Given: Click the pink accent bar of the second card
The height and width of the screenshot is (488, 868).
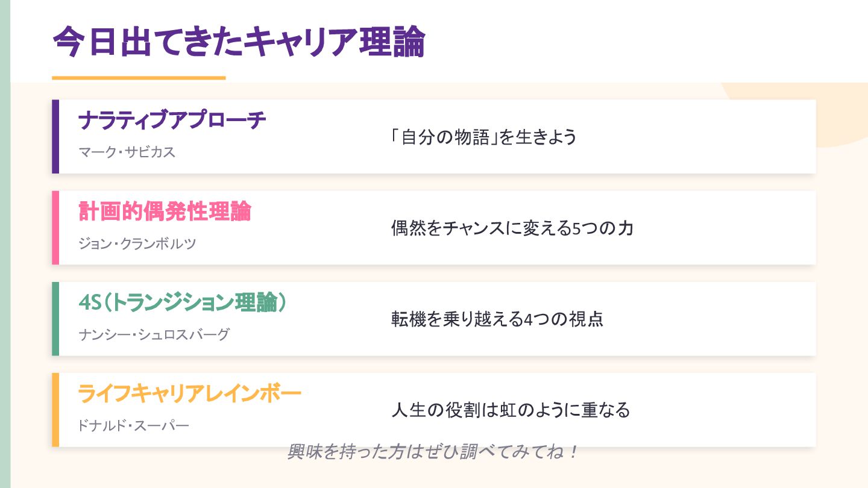Looking at the screenshot, I should coord(55,228).
